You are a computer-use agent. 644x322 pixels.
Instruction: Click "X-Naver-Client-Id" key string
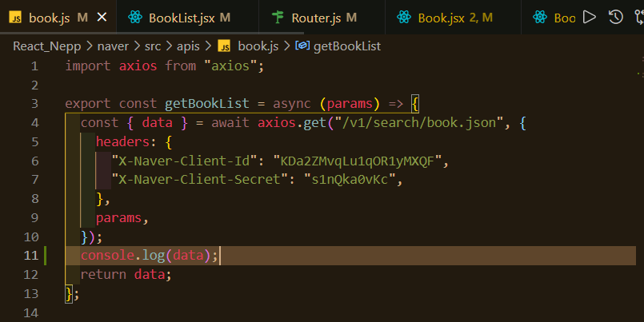click(x=184, y=161)
